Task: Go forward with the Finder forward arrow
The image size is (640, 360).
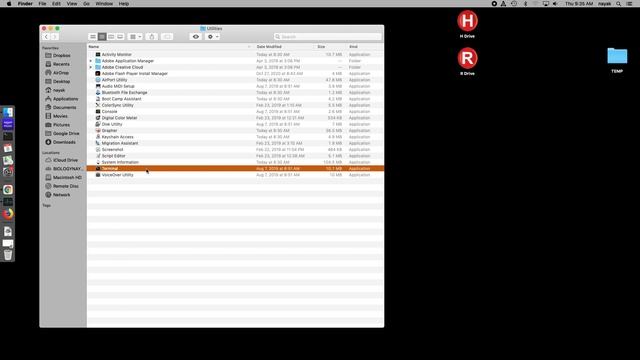Action: [55, 37]
